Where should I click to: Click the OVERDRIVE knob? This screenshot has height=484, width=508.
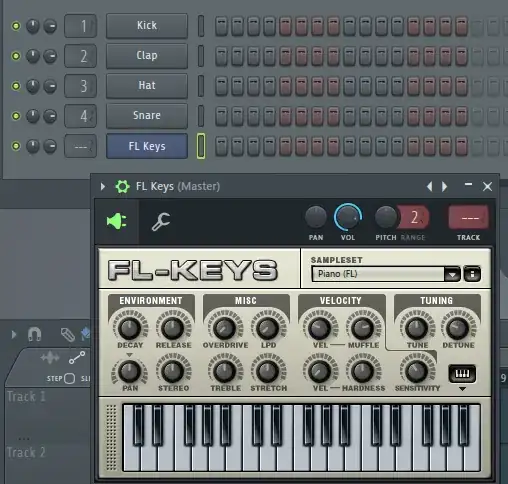point(225,328)
